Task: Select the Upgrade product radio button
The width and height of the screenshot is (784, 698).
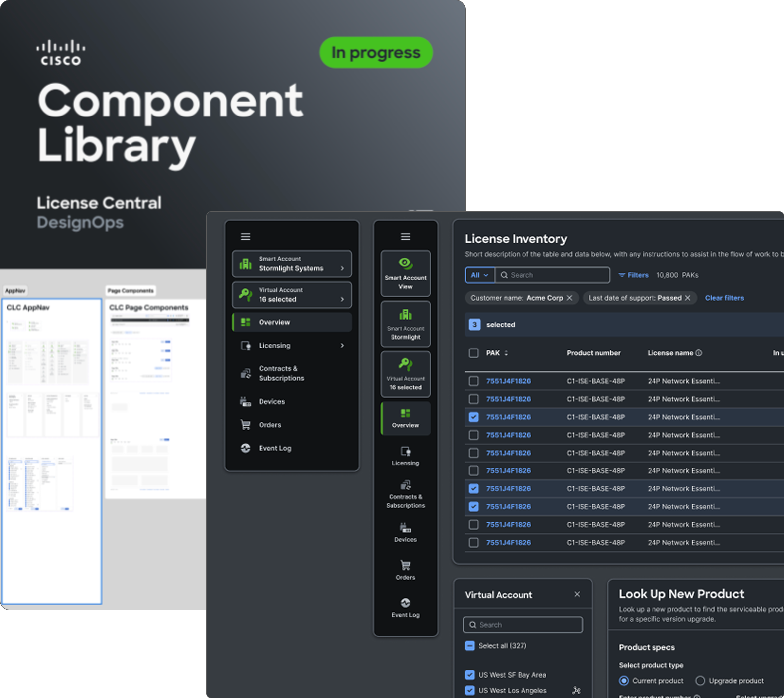Action: [x=700, y=681]
